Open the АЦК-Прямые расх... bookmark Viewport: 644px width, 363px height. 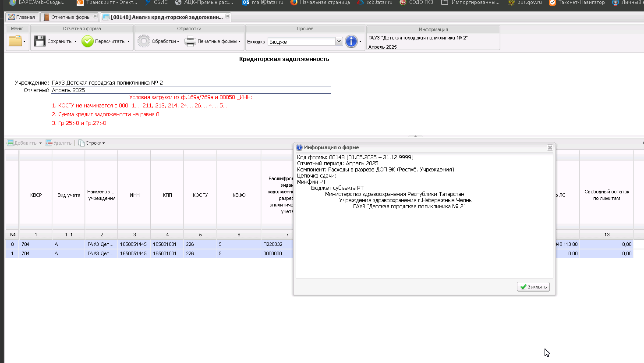(x=204, y=2)
